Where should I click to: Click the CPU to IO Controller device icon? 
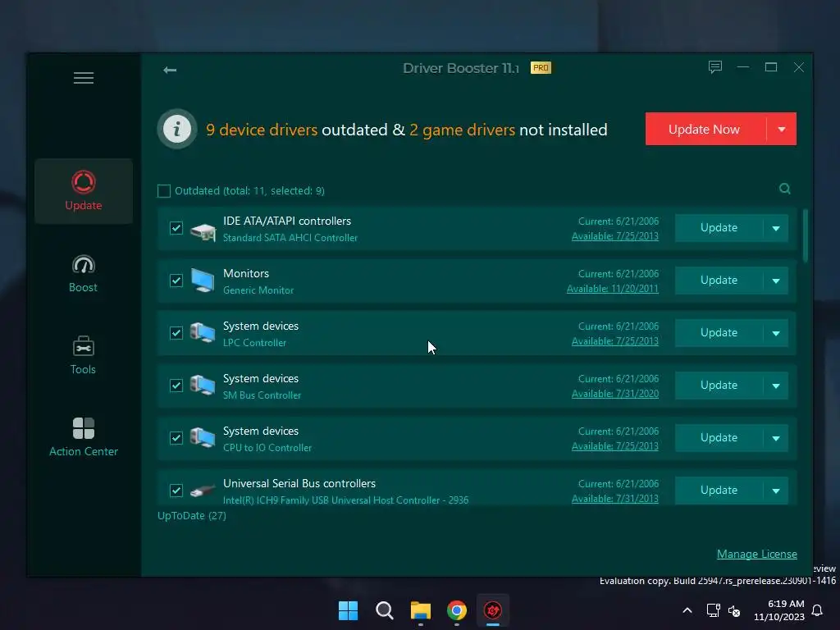pos(203,438)
